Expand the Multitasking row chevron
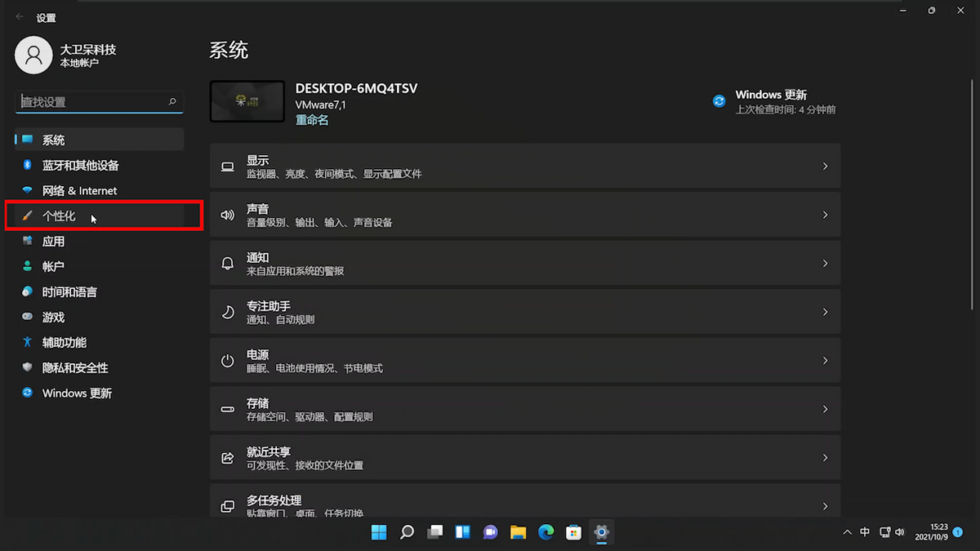980x551 pixels. tap(825, 506)
